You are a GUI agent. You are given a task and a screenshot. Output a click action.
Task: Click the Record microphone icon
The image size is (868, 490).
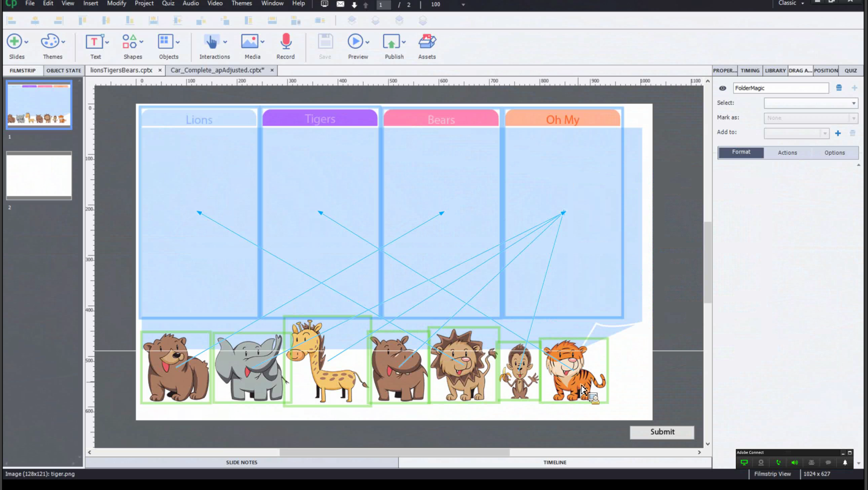point(285,42)
